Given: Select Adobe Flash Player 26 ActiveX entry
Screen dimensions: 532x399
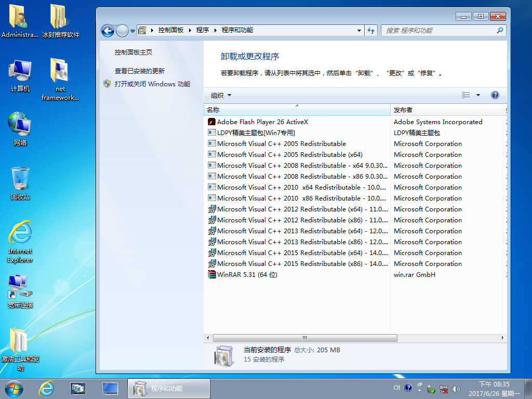Looking at the screenshot, I should pos(262,122).
